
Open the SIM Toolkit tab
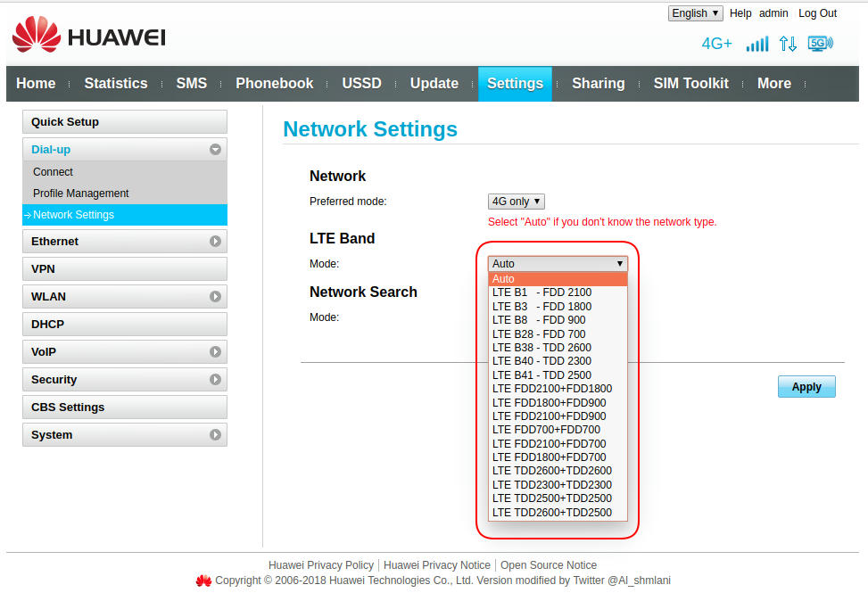point(690,84)
